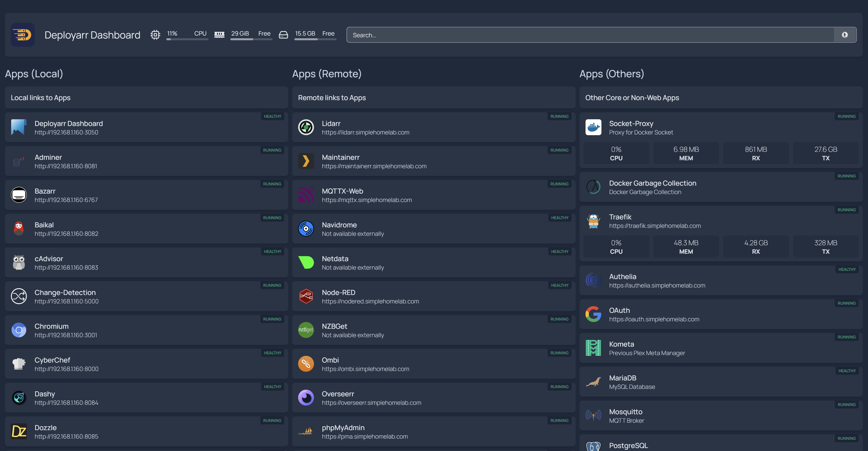868x451 pixels.
Task: Click the Dozzle DZ icon
Action: click(x=19, y=431)
